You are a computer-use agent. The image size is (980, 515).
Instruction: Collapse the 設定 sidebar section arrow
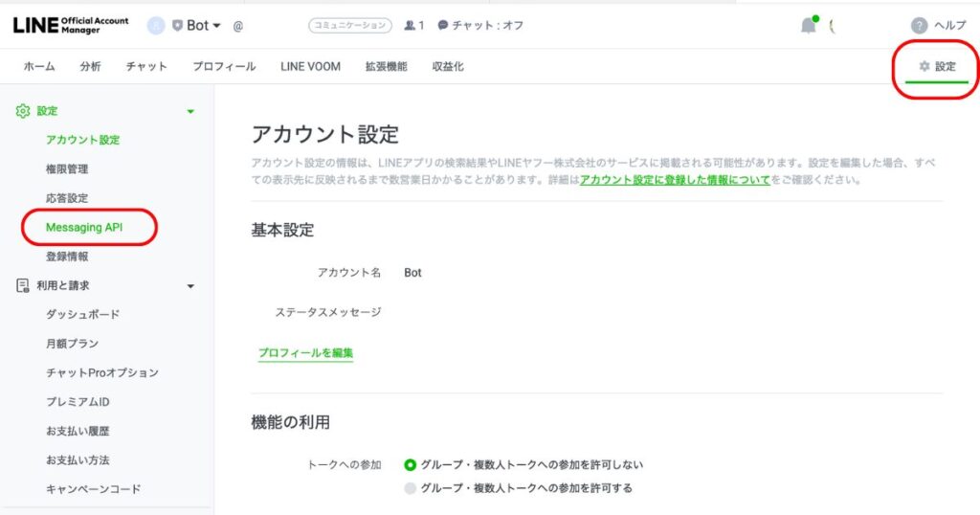[190, 111]
